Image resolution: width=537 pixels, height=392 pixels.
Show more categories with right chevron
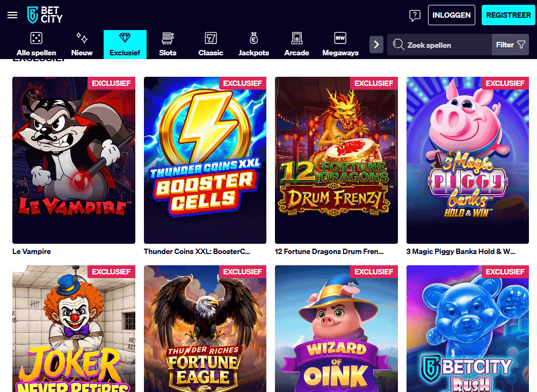coord(376,45)
